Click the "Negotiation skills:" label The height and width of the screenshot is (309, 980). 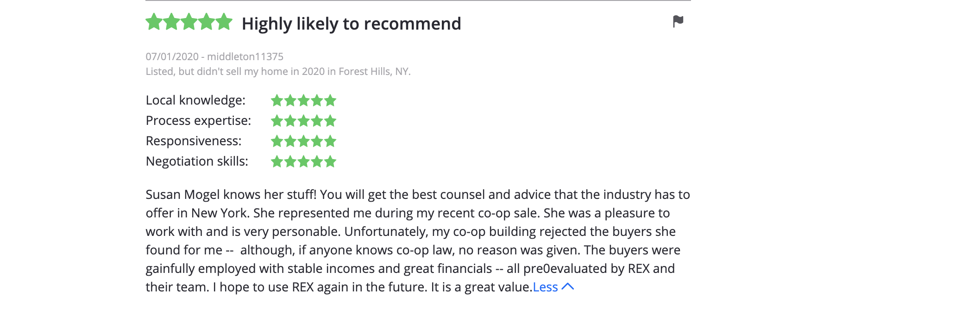coord(197,161)
